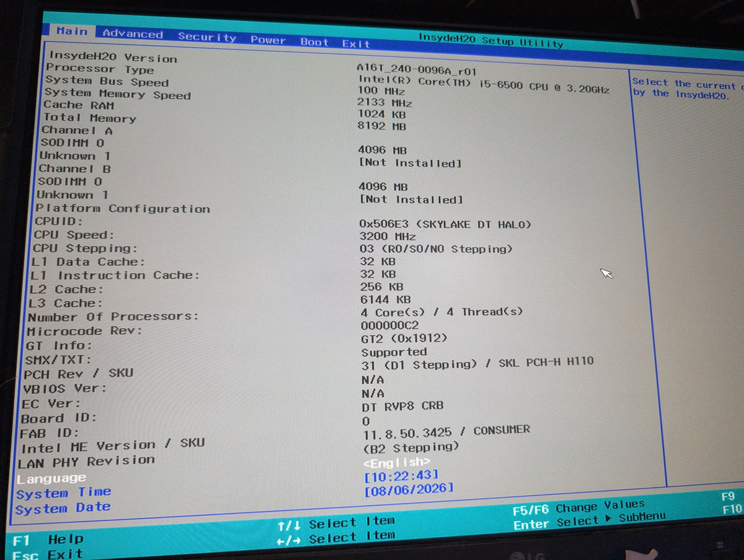744x560 pixels.
Task: Click the EC Ver: label
Action: point(51,403)
